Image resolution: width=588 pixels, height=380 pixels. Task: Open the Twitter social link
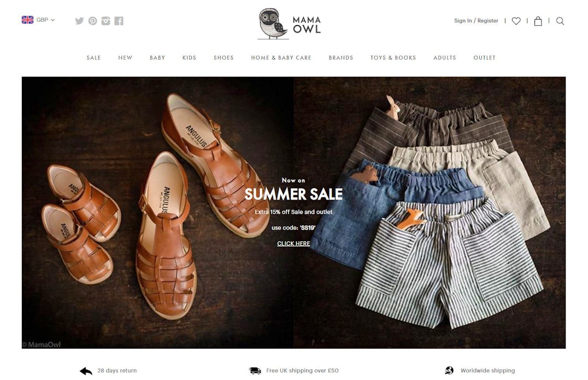click(79, 21)
